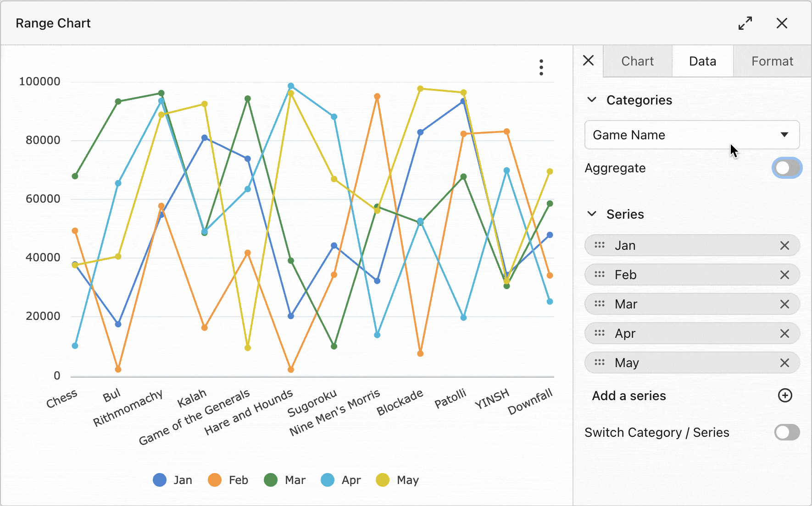Click the drag handle beside Apr
This screenshot has width=812, height=506.
pos(600,333)
